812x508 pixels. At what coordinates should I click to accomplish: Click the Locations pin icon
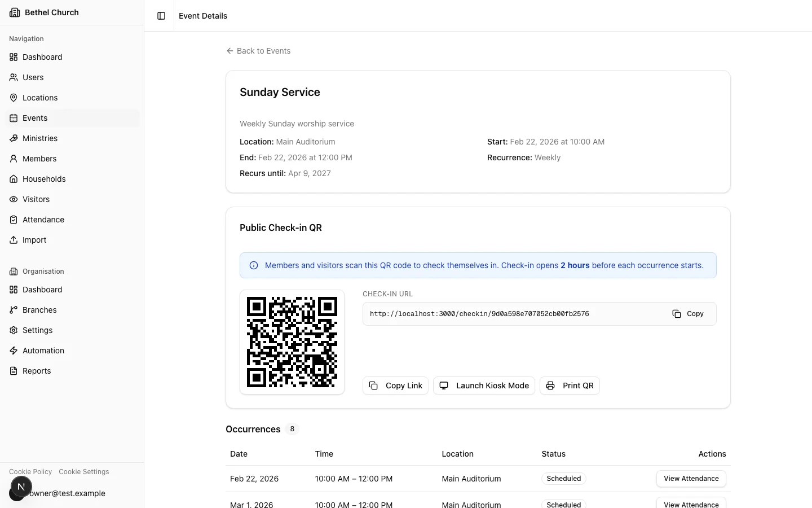pos(14,98)
